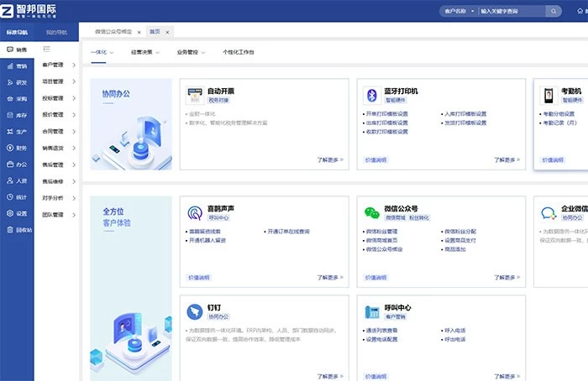This screenshot has width=588, height=381.
Task: Click the DingTalk (钉钉) bird icon
Action: [x=195, y=311]
